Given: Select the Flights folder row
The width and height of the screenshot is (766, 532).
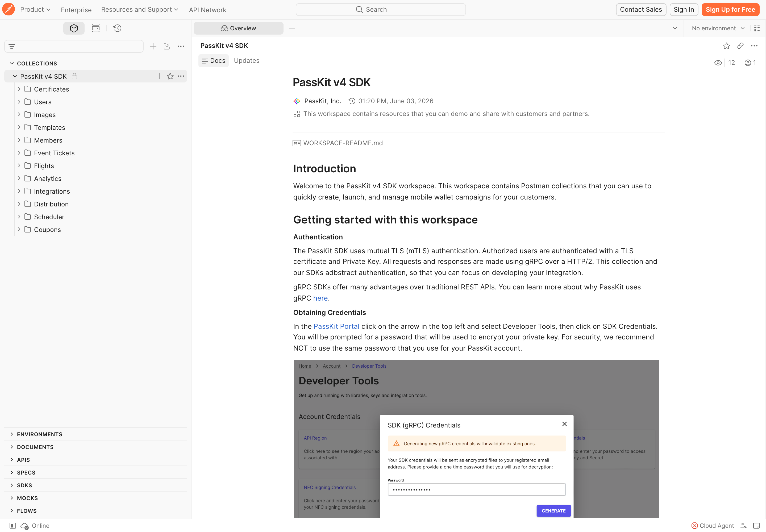Looking at the screenshot, I should click(96, 166).
